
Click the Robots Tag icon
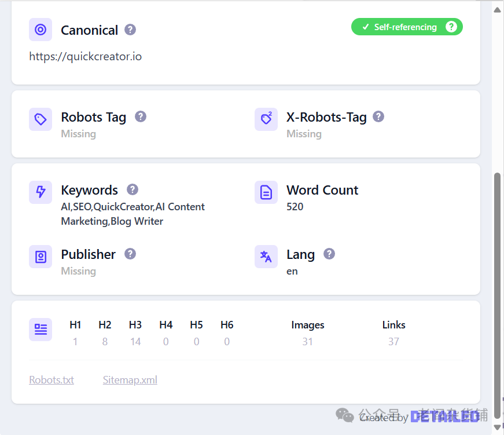point(41,119)
